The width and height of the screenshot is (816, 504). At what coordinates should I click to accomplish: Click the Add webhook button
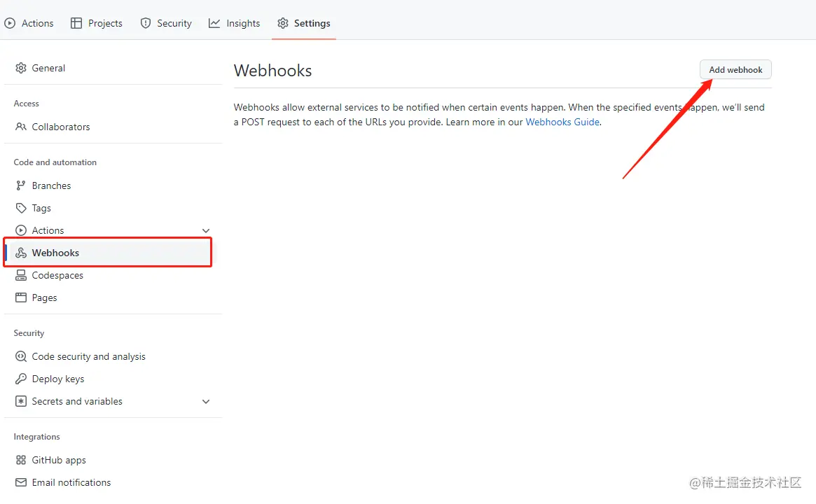735,70
